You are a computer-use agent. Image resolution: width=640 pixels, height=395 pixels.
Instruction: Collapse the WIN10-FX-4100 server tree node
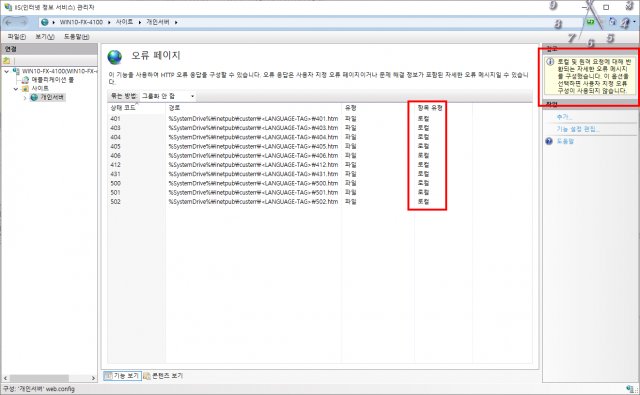pos(7,71)
